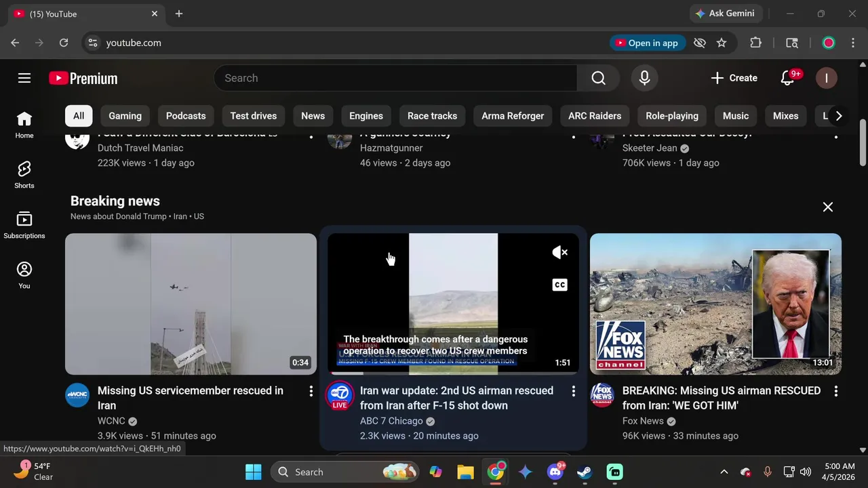Focus the YouTube search field
868x488 pixels.
395,78
